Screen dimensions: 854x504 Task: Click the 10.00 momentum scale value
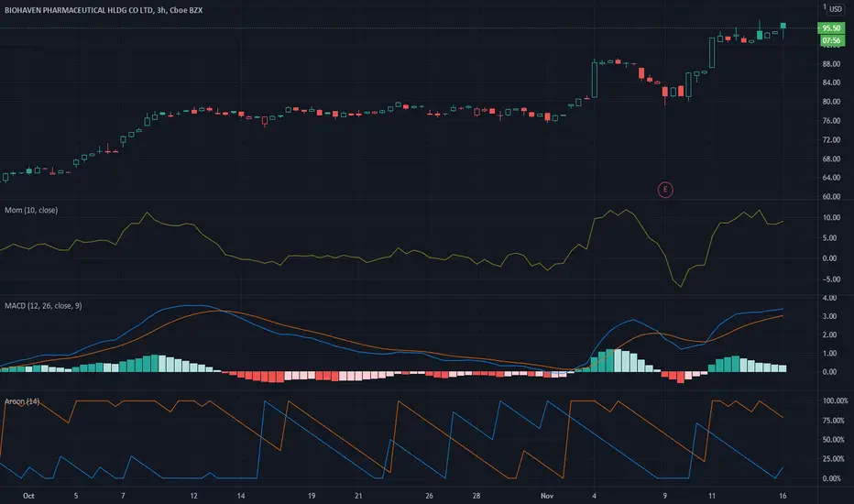click(831, 217)
